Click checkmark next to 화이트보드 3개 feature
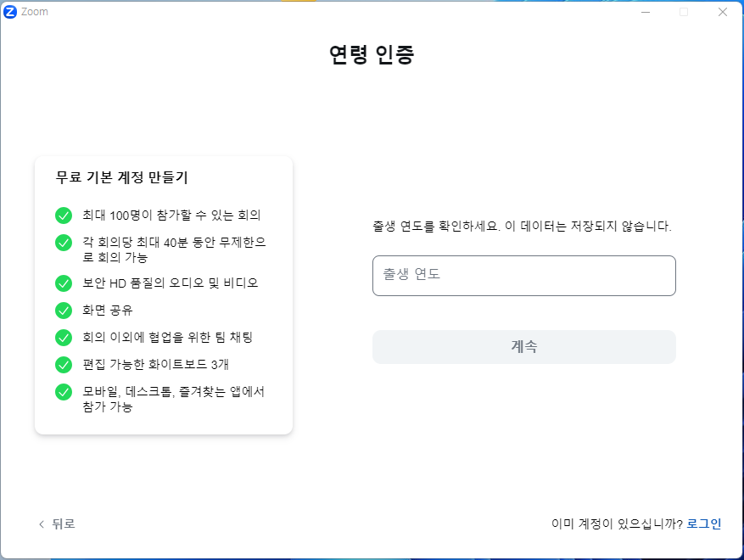Viewport: 744px width, 560px height. click(64, 367)
